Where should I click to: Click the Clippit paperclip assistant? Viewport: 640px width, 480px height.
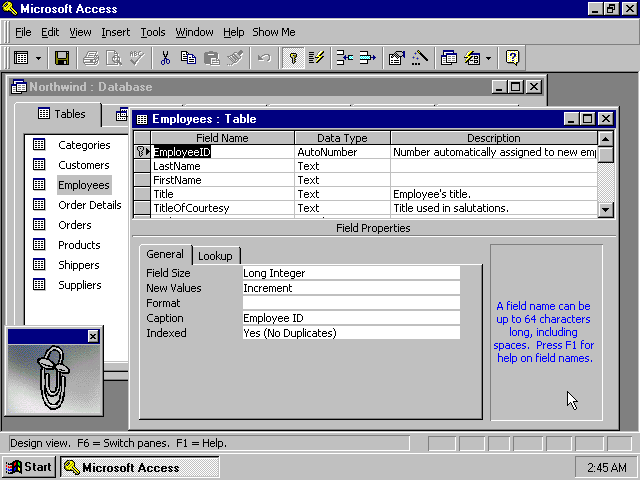(x=53, y=379)
